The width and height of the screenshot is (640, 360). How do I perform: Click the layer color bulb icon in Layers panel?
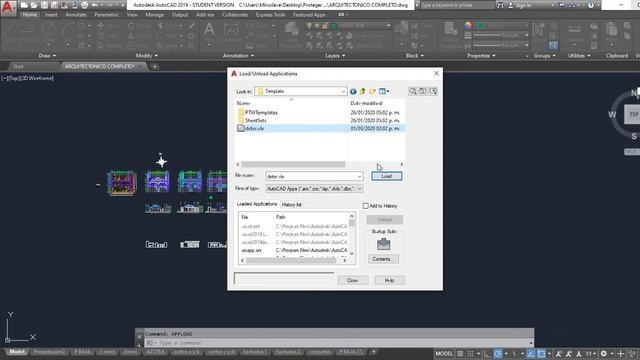[309, 26]
